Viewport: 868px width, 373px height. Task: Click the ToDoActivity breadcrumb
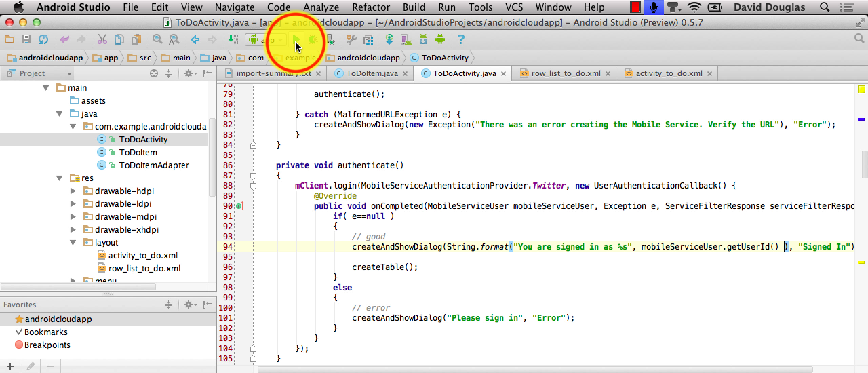[x=439, y=58]
